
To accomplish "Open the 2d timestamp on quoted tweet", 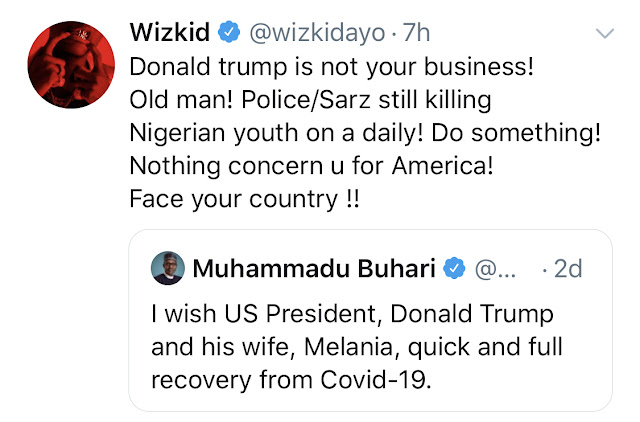I will 567,268.
